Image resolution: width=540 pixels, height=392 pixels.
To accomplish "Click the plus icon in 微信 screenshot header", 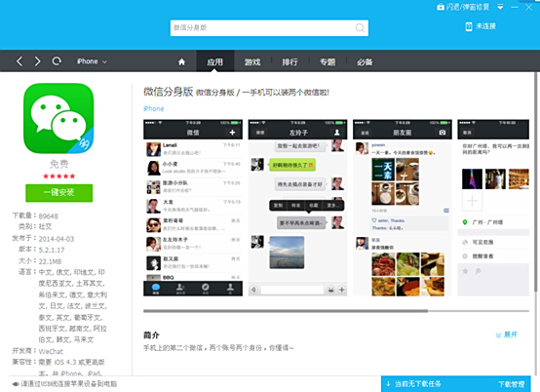I will (x=232, y=133).
